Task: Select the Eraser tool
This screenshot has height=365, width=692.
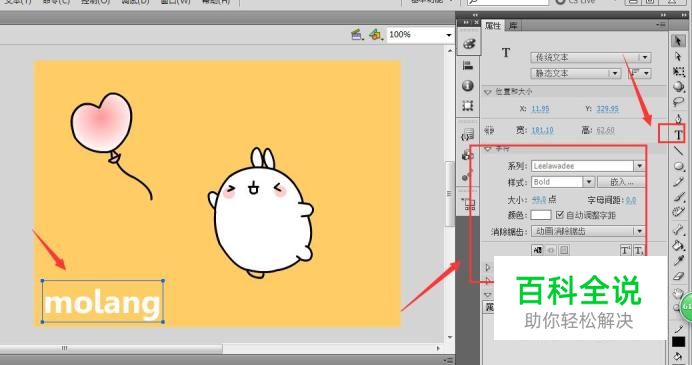Action: (678, 276)
